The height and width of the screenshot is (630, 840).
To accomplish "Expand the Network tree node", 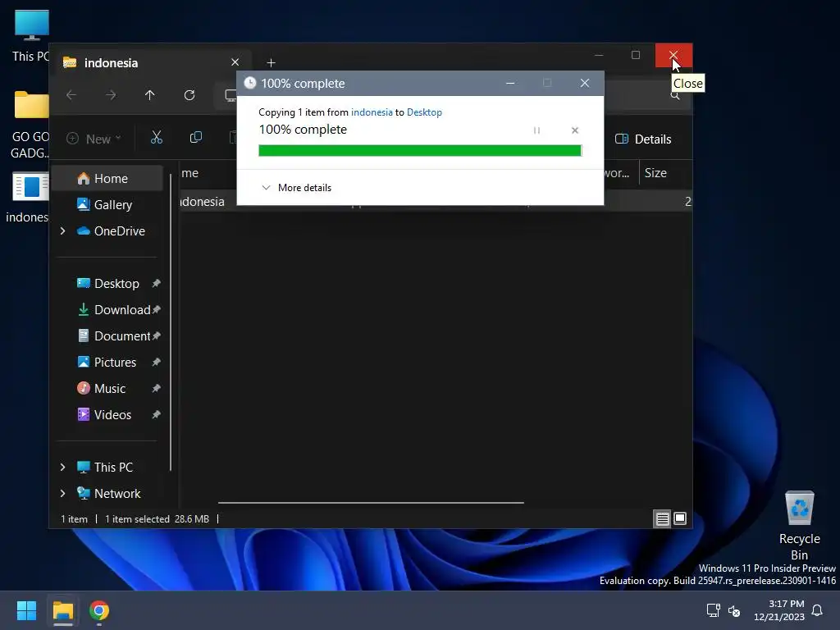I will (x=62, y=493).
